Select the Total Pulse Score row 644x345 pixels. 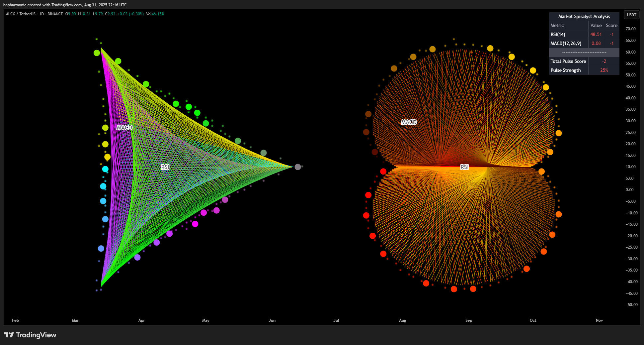click(584, 61)
